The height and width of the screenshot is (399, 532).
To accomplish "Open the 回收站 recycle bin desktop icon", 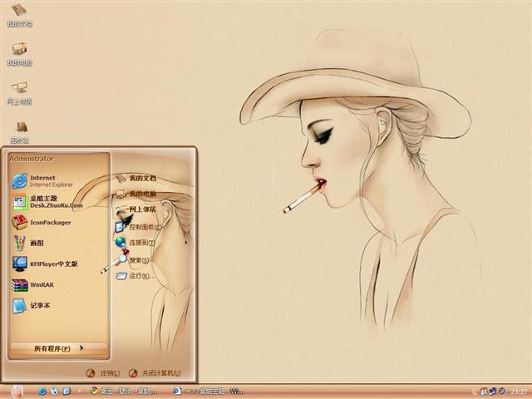I will click(19, 132).
